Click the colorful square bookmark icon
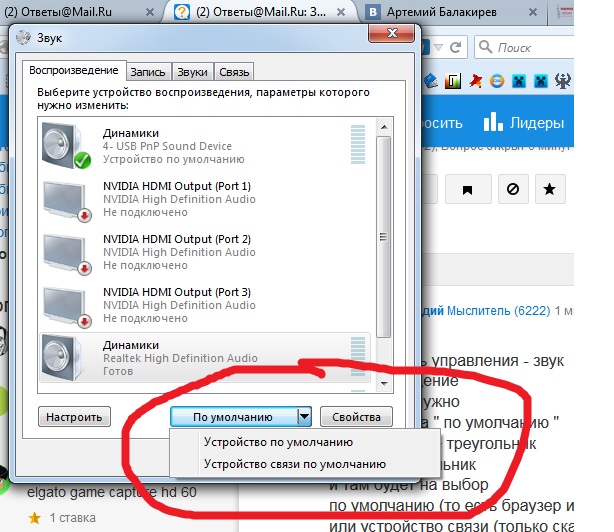This screenshot has height=532, width=614. click(x=453, y=81)
